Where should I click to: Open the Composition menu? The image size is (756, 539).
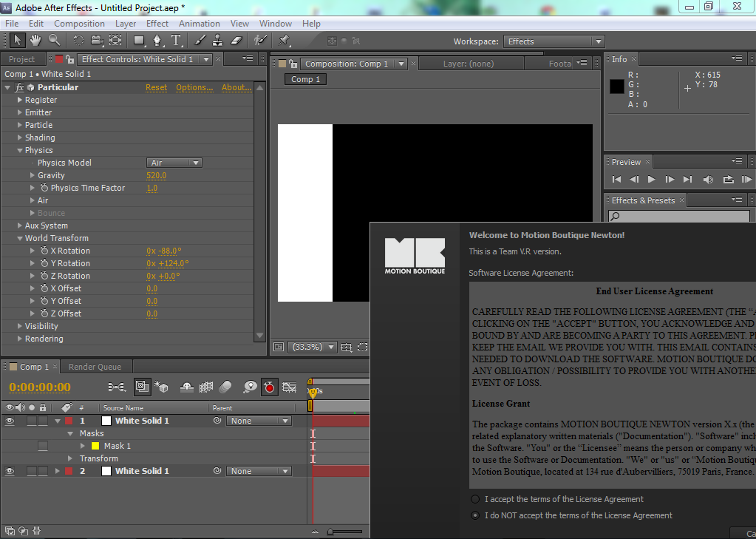click(x=79, y=23)
